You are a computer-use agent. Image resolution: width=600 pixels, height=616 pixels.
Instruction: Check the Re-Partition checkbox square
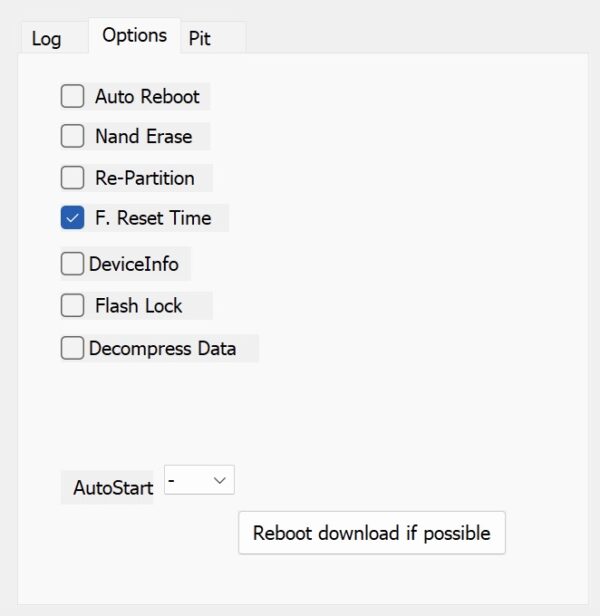(72, 178)
